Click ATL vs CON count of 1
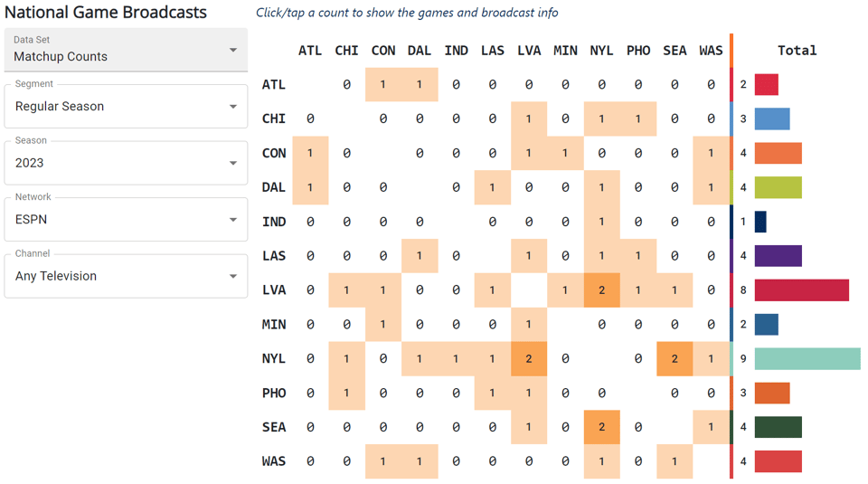This screenshot has width=868, height=484. tap(383, 84)
